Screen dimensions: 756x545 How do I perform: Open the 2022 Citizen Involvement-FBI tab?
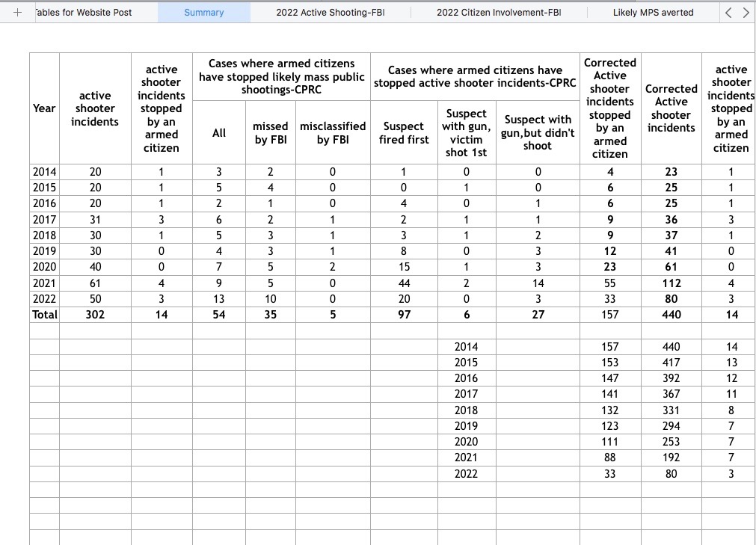point(499,13)
